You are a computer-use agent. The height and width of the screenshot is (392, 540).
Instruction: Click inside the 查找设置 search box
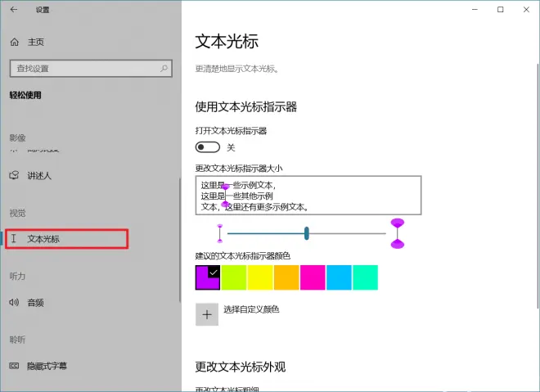tap(91, 68)
